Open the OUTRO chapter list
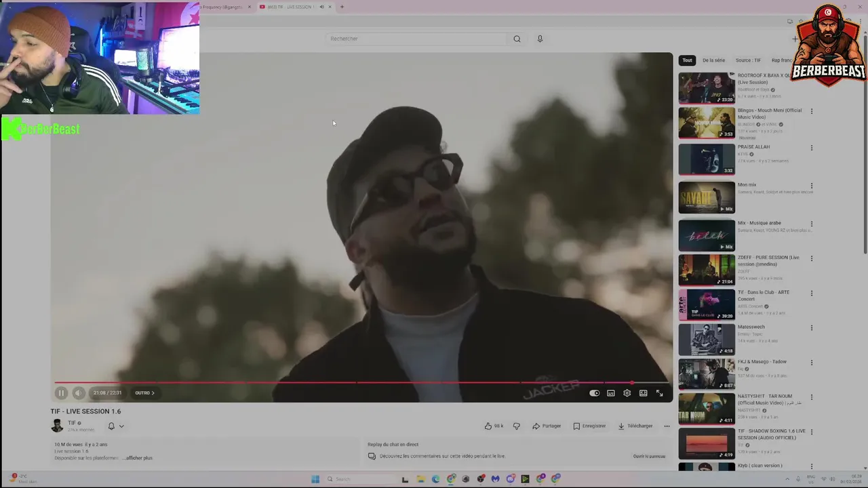This screenshot has height=488, width=868. [x=144, y=393]
